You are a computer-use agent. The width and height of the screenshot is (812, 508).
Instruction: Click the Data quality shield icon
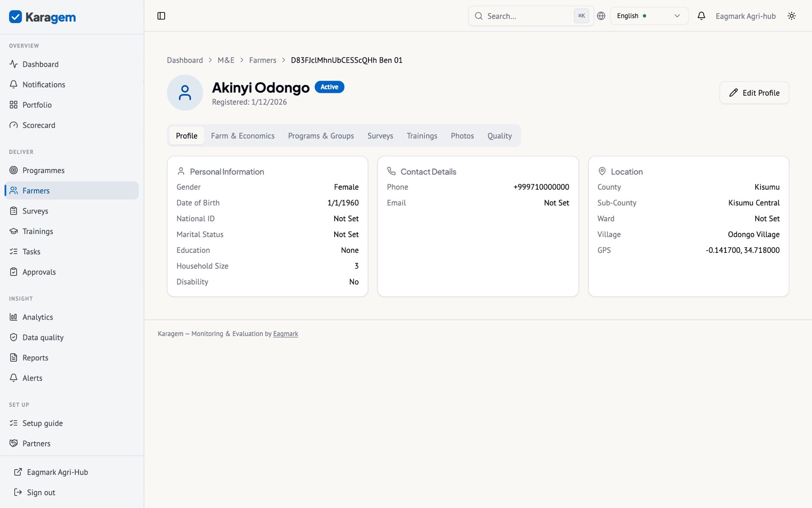(14, 337)
